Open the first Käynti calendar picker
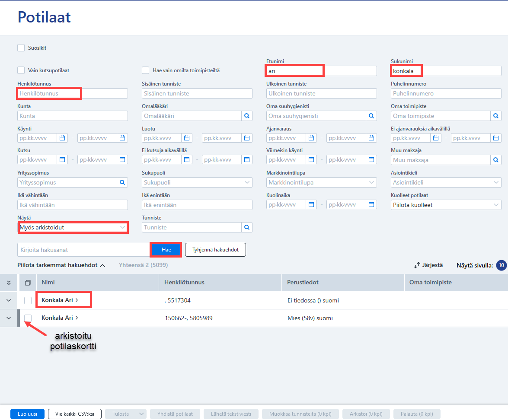This screenshot has height=420, width=508. click(62, 138)
